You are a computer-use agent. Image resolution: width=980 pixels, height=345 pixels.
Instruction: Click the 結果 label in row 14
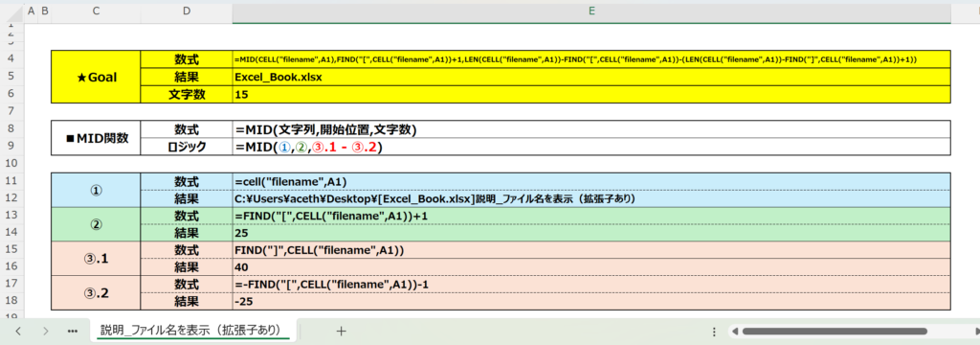coord(187,234)
